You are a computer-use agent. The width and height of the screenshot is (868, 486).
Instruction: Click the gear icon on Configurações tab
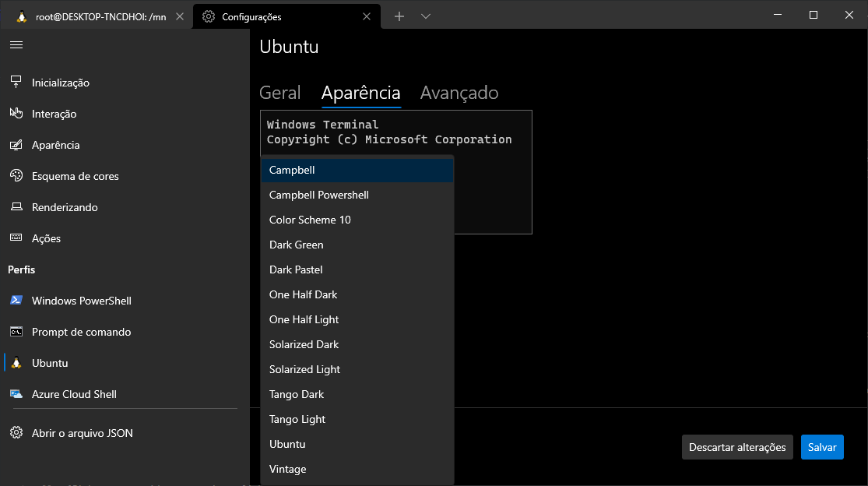click(208, 16)
